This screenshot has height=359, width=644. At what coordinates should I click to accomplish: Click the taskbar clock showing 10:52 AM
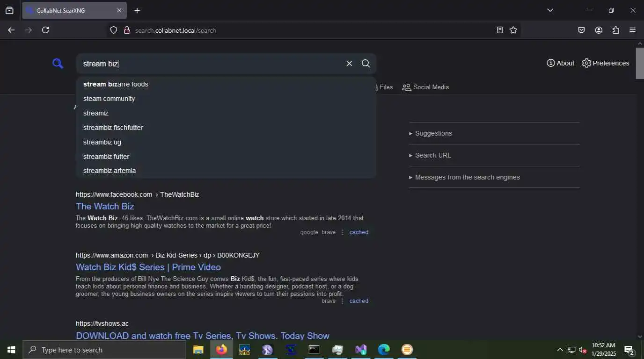coord(604,350)
